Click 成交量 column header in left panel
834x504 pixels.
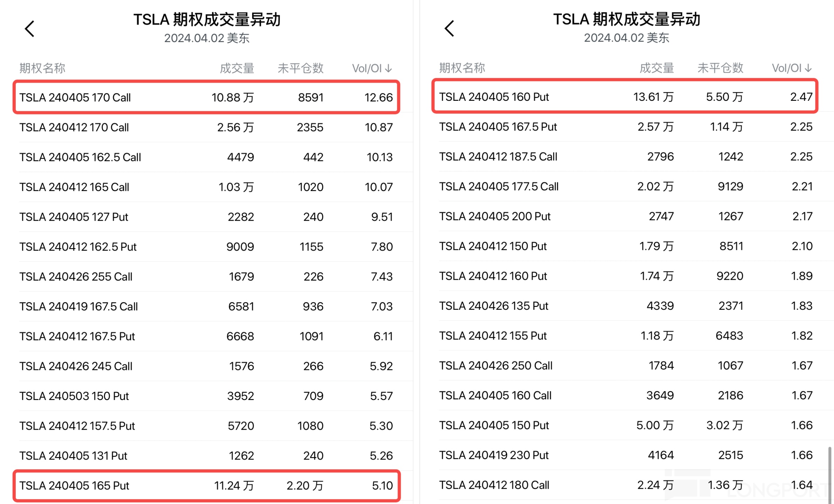(x=237, y=68)
